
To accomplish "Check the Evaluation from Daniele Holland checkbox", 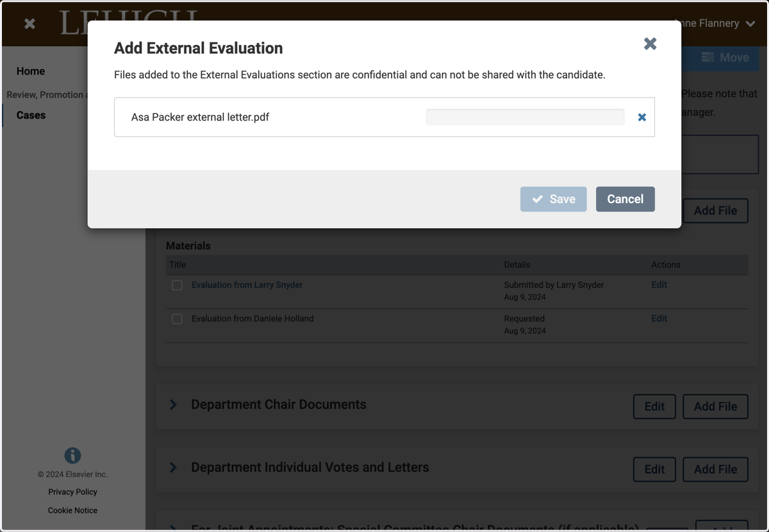I will tap(177, 319).
